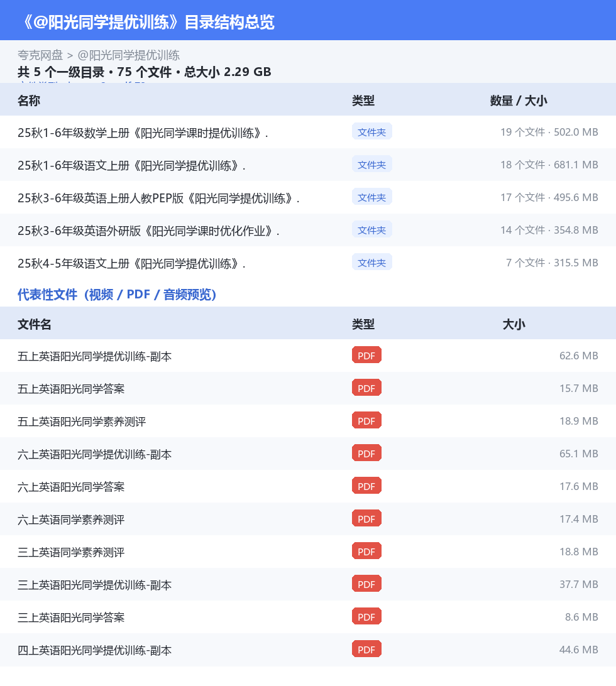Select file 六上英语同学素养测评
Viewport: 616px width, 686px height.
[x=71, y=520]
